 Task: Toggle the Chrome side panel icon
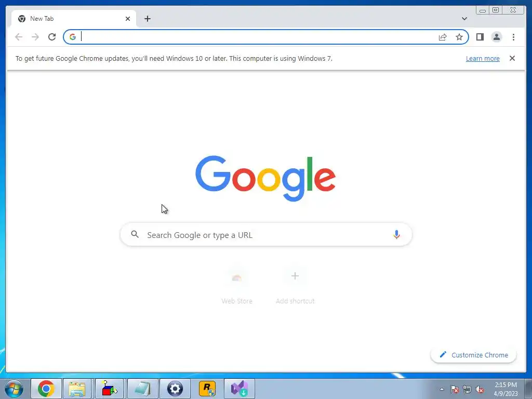click(x=480, y=37)
